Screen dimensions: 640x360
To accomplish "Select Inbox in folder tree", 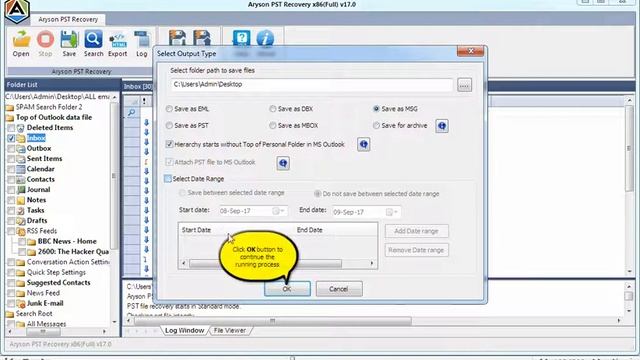I will point(36,138).
